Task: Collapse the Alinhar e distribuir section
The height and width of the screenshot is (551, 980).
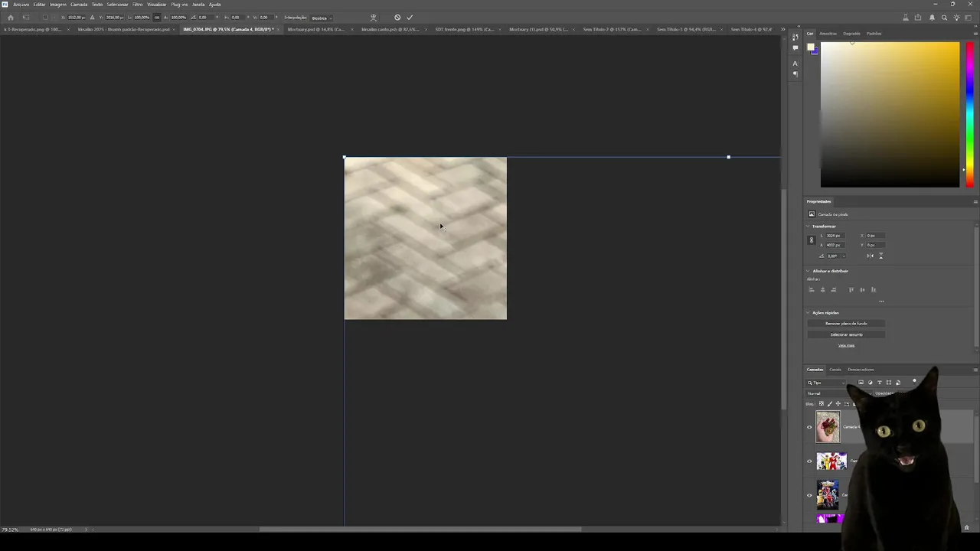Action: pyautogui.click(x=808, y=271)
